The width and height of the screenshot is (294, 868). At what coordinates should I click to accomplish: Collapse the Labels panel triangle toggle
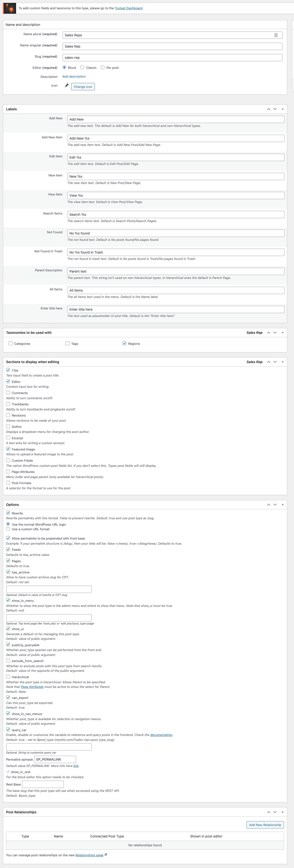pos(282,109)
